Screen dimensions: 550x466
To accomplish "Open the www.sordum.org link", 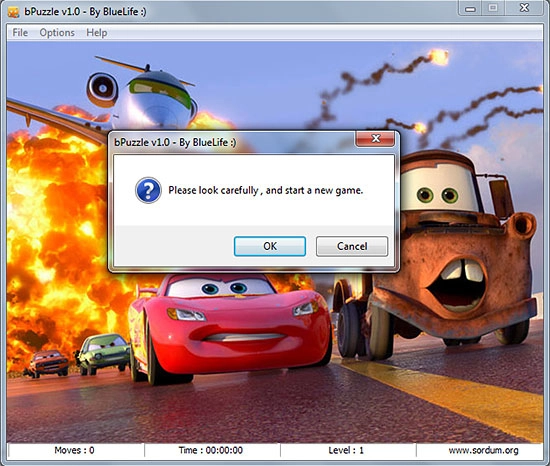I will pyautogui.click(x=483, y=450).
